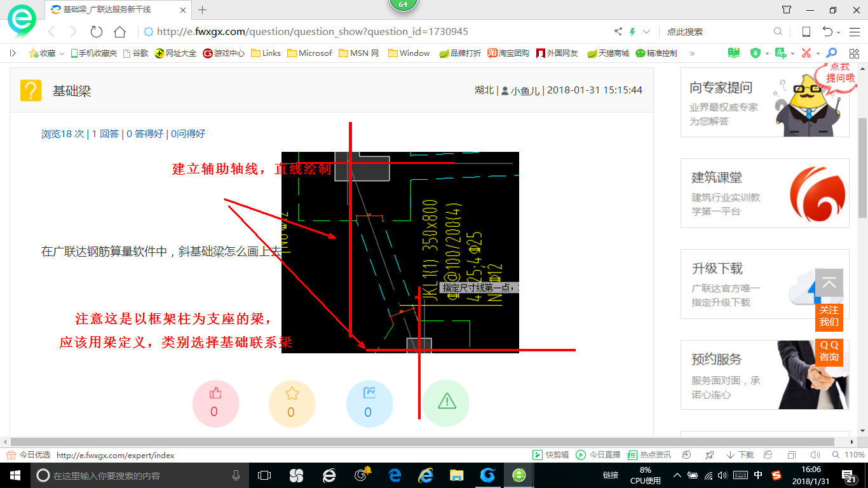Open the 游戏中心 bookmark
The height and width of the screenshot is (488, 868).
click(x=224, y=53)
